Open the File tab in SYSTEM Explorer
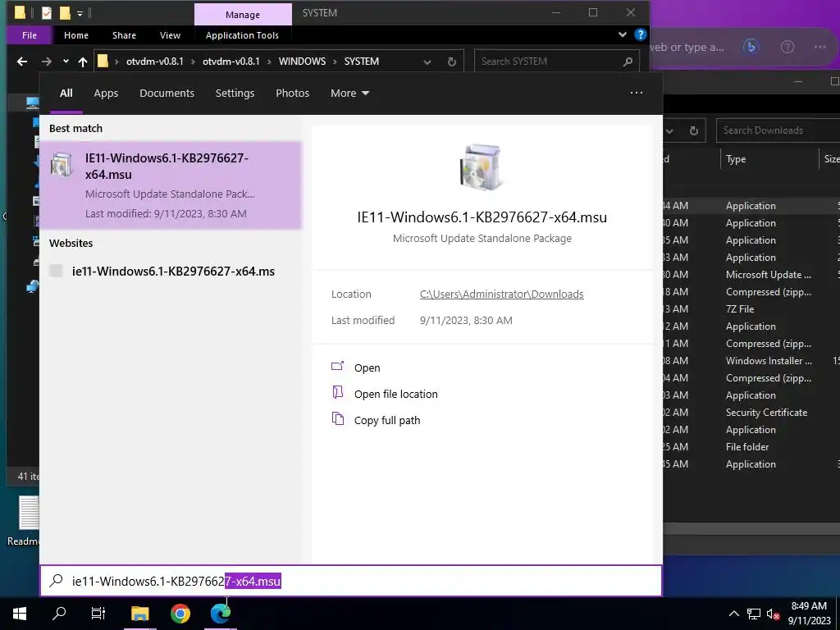The image size is (840, 630). pyautogui.click(x=30, y=35)
